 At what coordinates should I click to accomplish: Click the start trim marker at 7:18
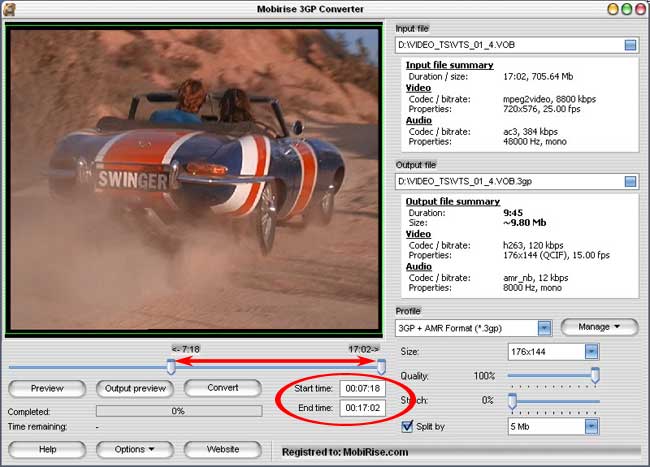[x=171, y=367]
